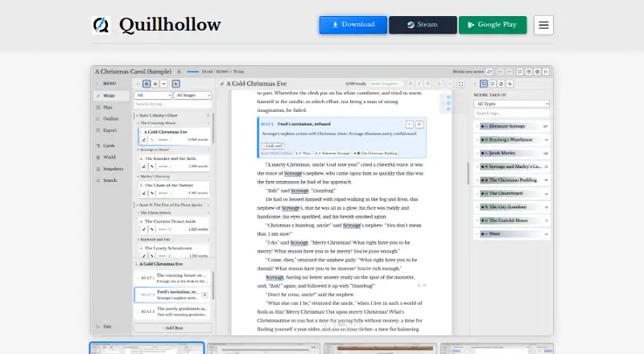Click the link count icon on the Ebenezer Scrooge tag

tap(546, 126)
